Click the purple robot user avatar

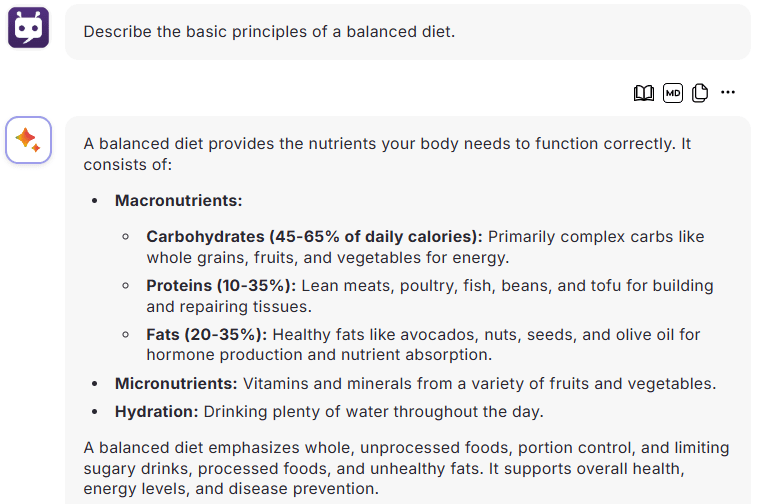(29, 28)
